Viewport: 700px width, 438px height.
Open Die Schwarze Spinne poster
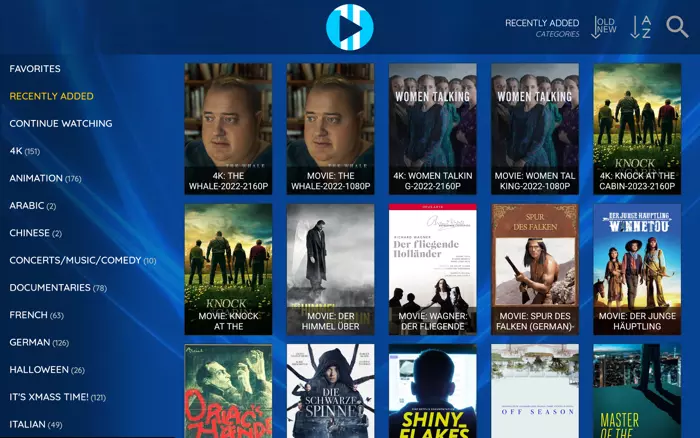(x=330, y=391)
